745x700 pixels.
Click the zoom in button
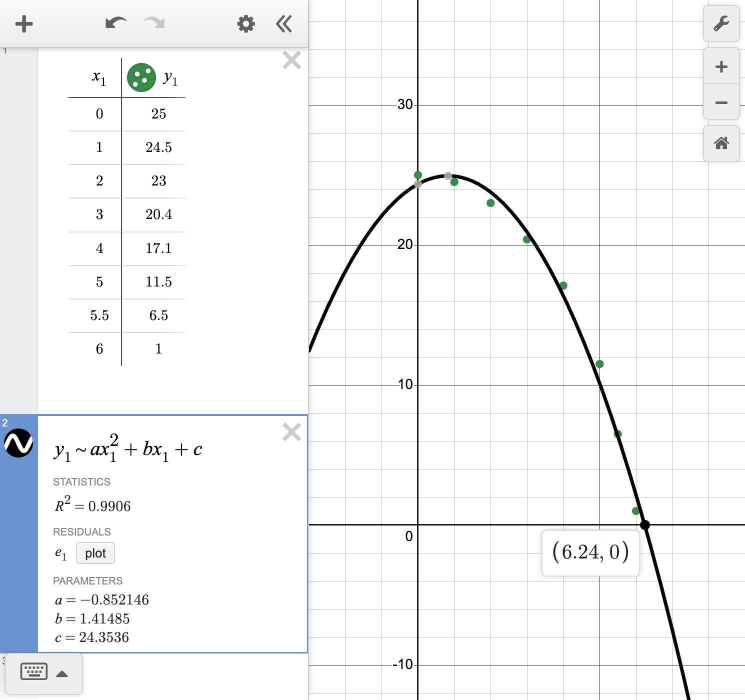(721, 66)
